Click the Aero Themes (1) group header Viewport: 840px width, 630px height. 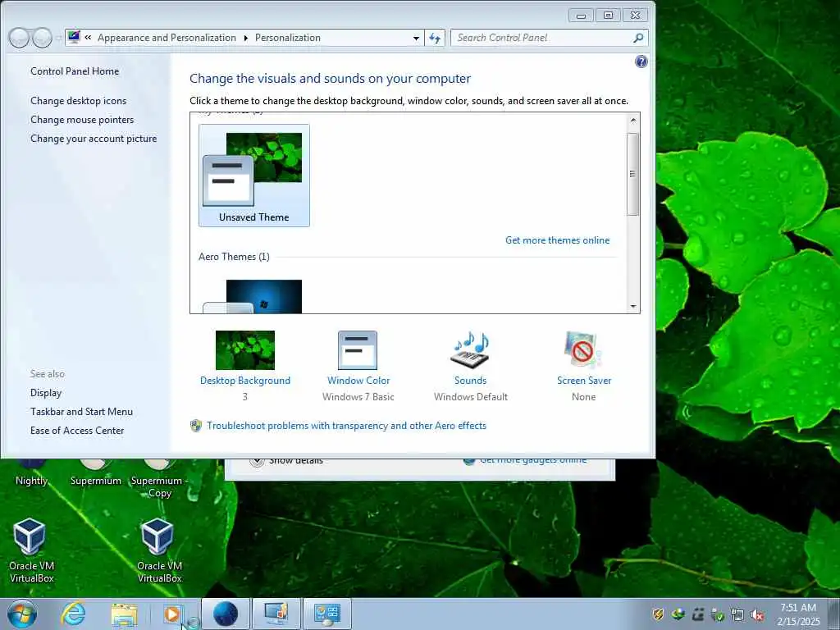coord(234,257)
